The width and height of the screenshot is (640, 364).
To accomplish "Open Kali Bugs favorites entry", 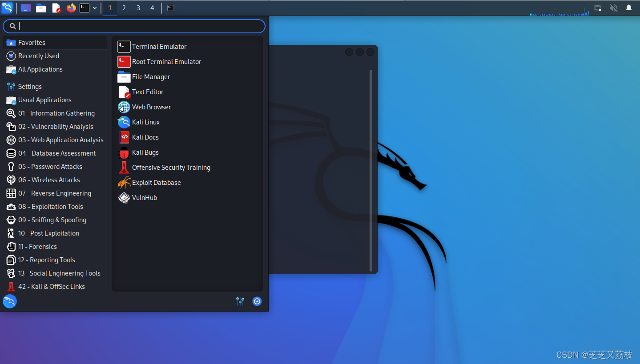I will pos(187,152).
